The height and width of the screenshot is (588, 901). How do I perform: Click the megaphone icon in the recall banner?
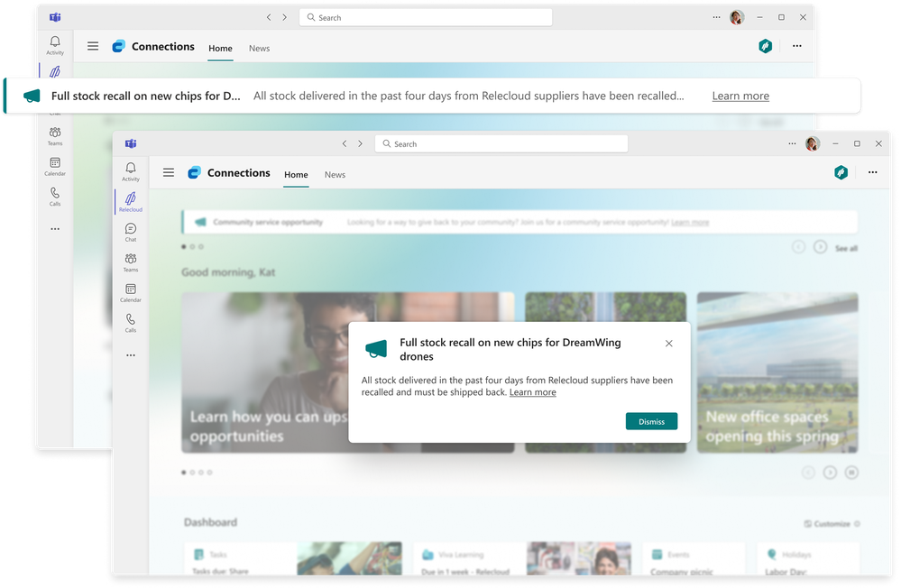point(32,96)
